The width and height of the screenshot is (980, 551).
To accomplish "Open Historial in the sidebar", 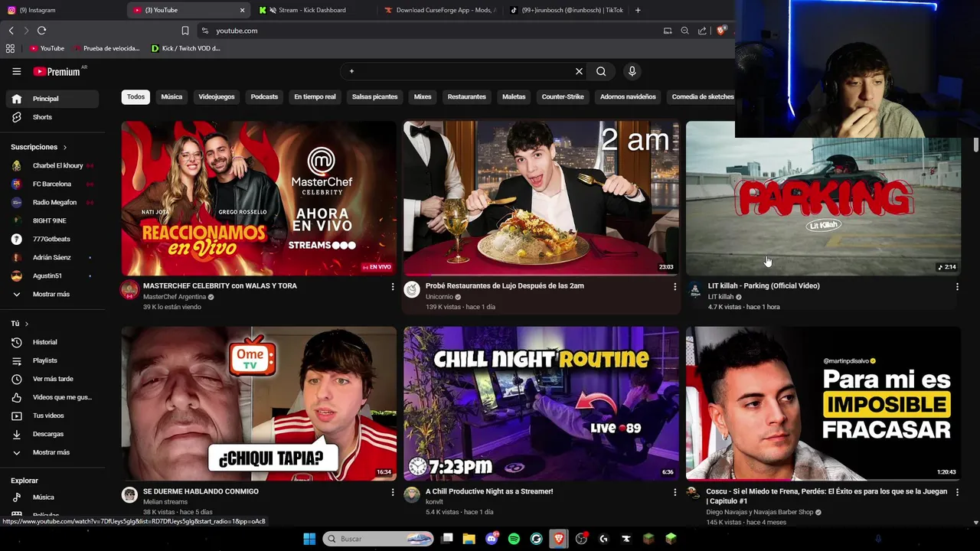I will [x=52, y=342].
